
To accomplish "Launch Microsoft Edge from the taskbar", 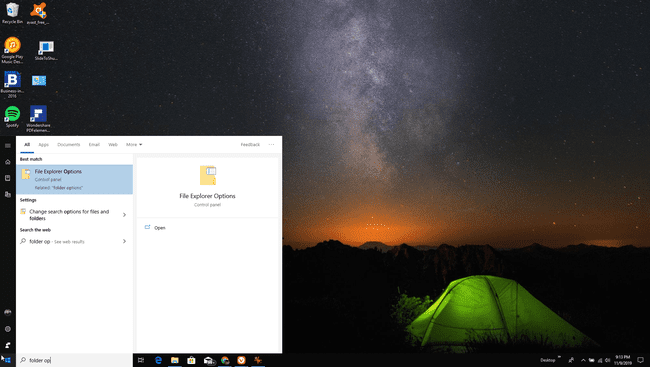I will 158,360.
